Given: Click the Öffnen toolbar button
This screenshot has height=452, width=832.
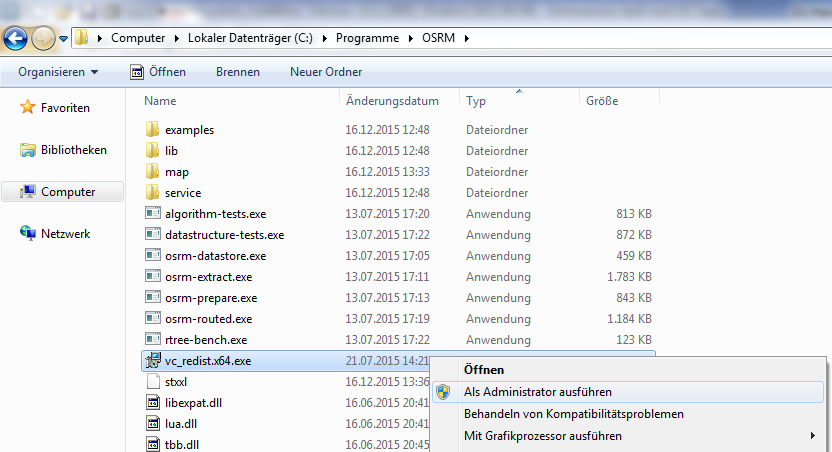Looking at the screenshot, I should [159, 72].
